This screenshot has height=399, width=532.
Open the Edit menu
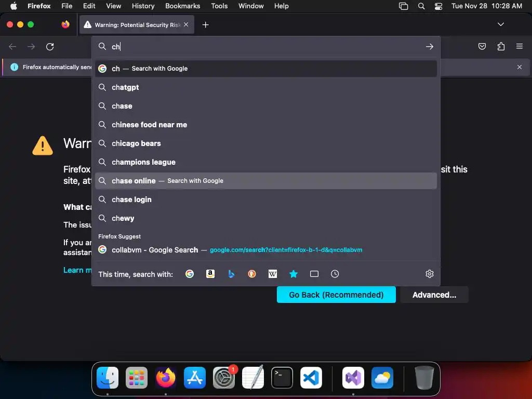[x=89, y=6]
